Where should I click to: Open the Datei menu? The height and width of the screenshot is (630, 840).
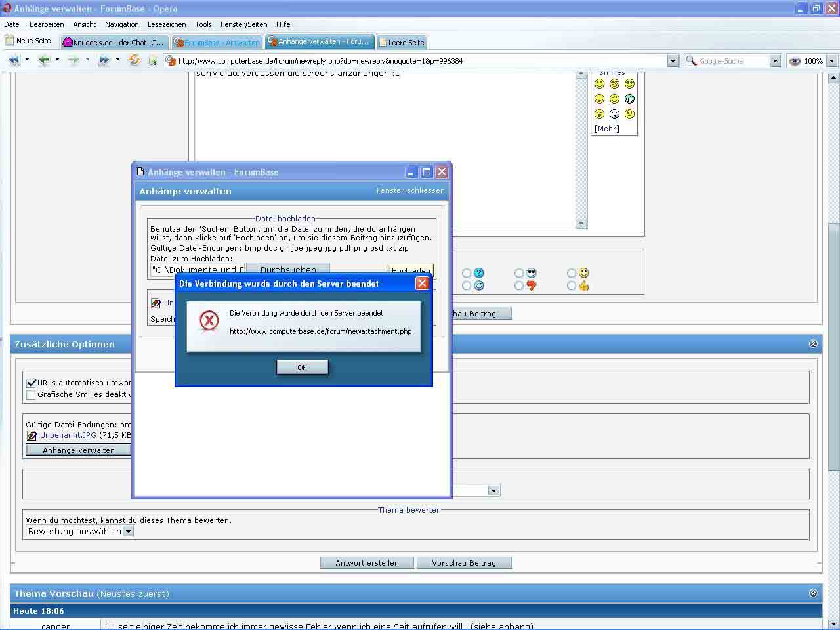tap(12, 24)
